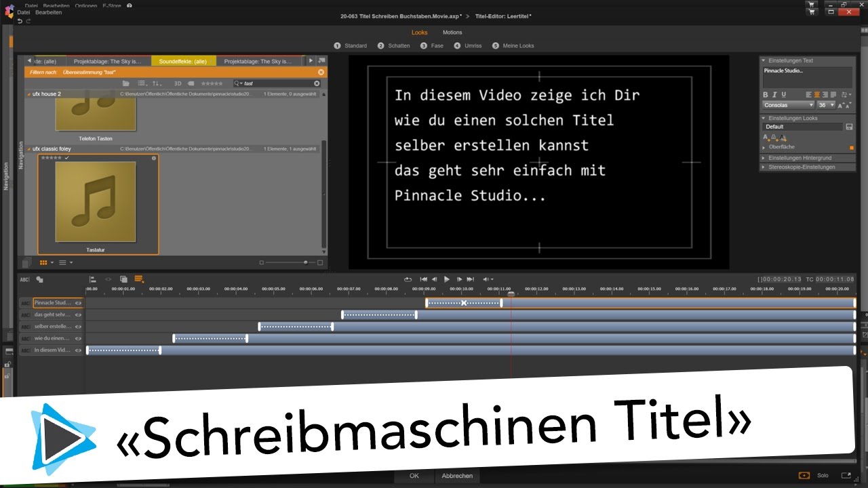
Task: Collapse the ufx classic foley group
Action: pos(28,148)
